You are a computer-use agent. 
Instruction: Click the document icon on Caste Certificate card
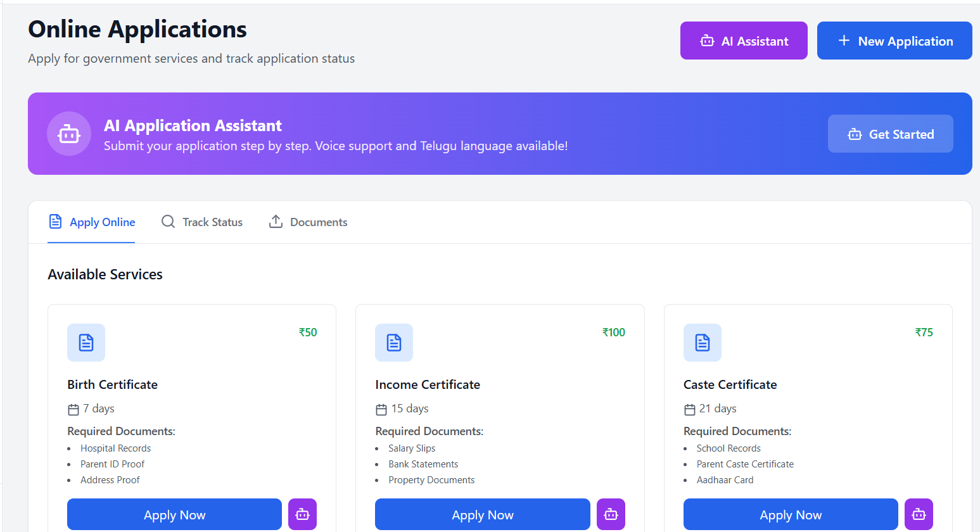(703, 343)
